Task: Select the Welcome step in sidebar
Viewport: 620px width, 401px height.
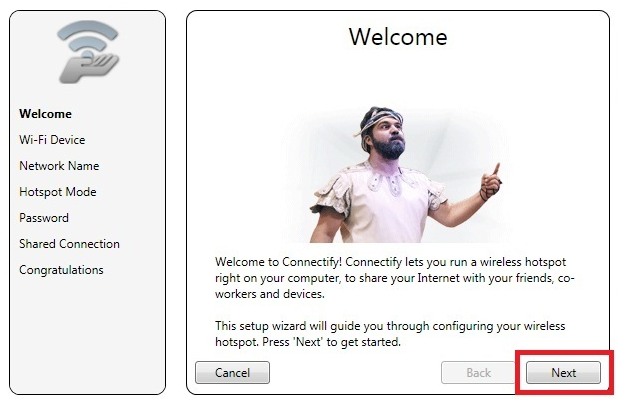Action: [45, 114]
